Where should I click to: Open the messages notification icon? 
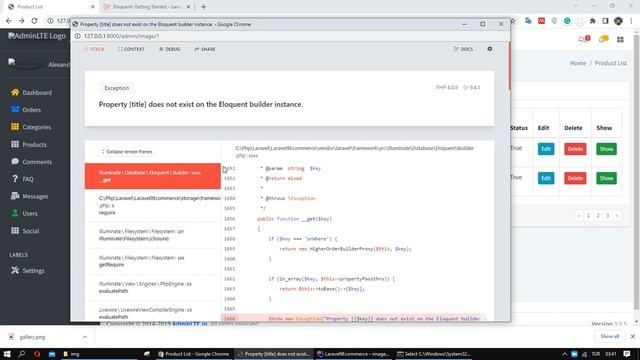584,39
